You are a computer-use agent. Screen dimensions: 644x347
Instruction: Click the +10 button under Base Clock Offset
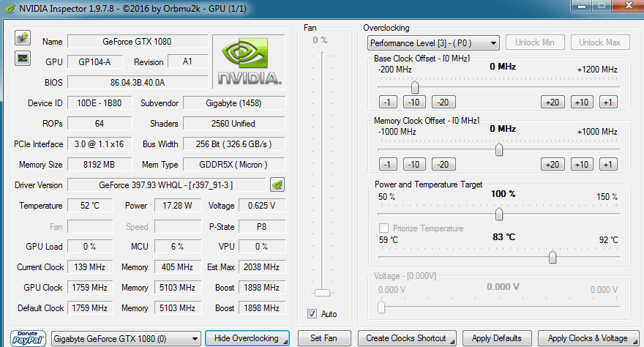tap(582, 102)
